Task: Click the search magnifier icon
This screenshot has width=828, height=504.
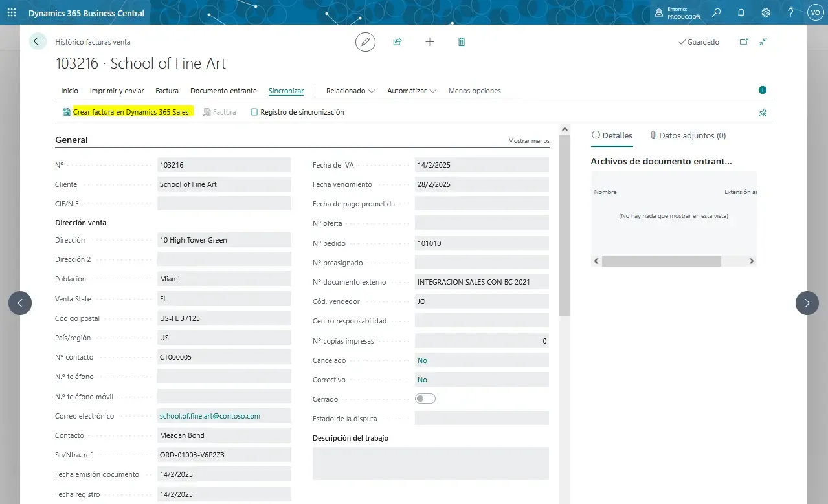Action: (x=717, y=12)
